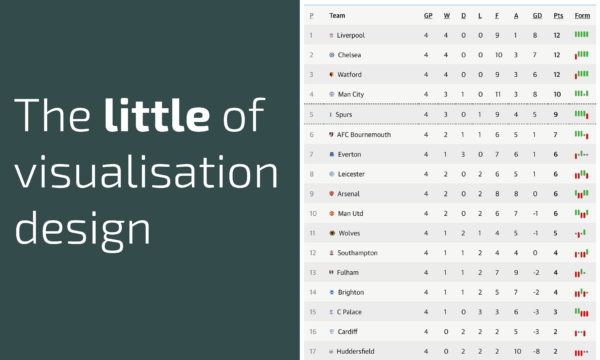Sort table by the GD column header

coord(537,16)
